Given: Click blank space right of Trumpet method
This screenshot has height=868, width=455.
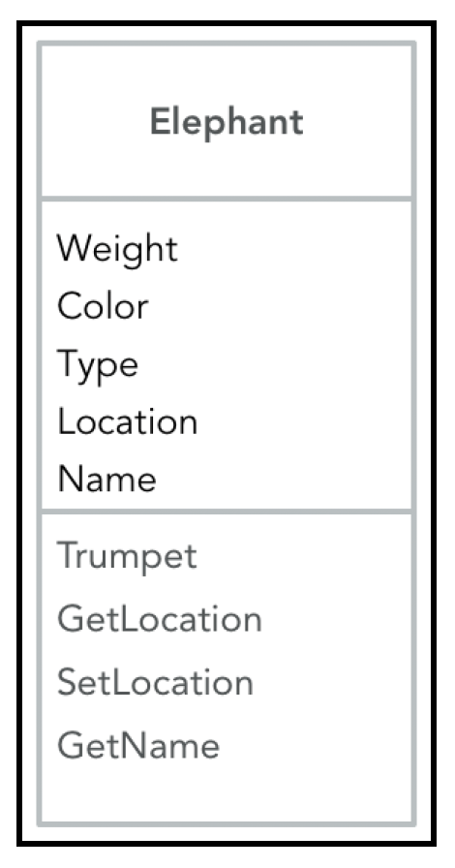Looking at the screenshot, I should [x=304, y=556].
